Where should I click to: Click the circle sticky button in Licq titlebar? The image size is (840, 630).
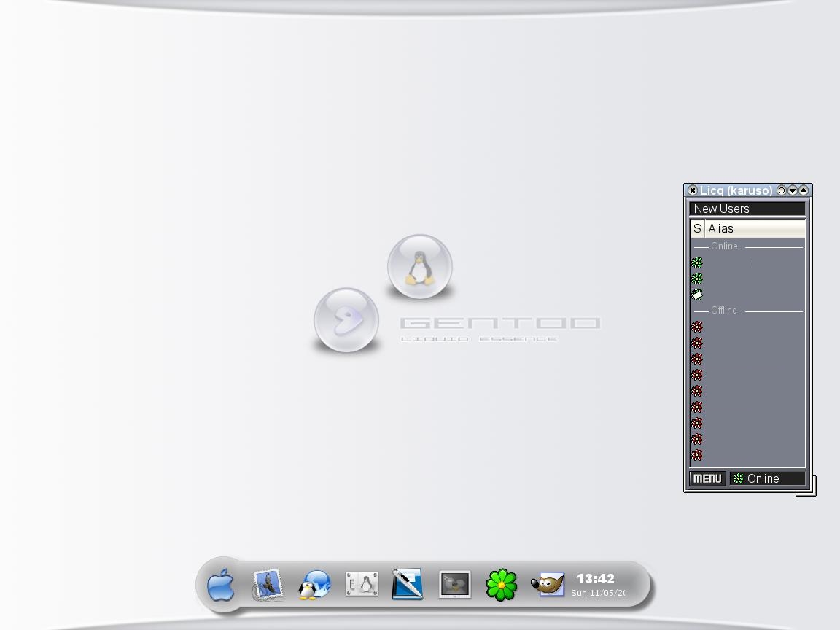782,190
